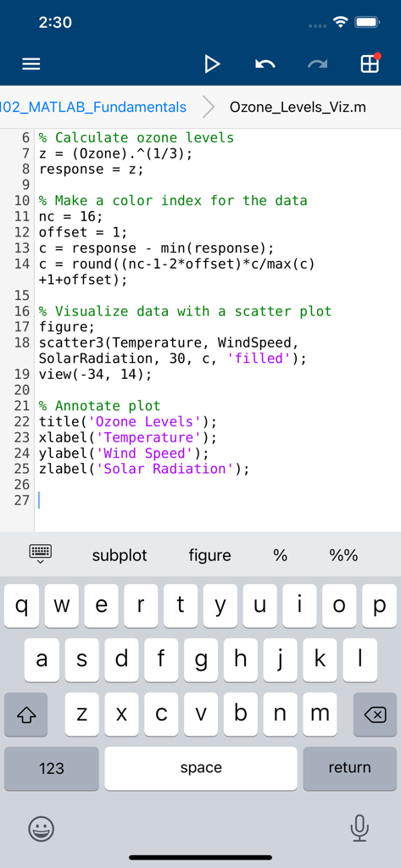Tap the 'n' key
This screenshot has width=401, height=868.
click(x=280, y=714)
